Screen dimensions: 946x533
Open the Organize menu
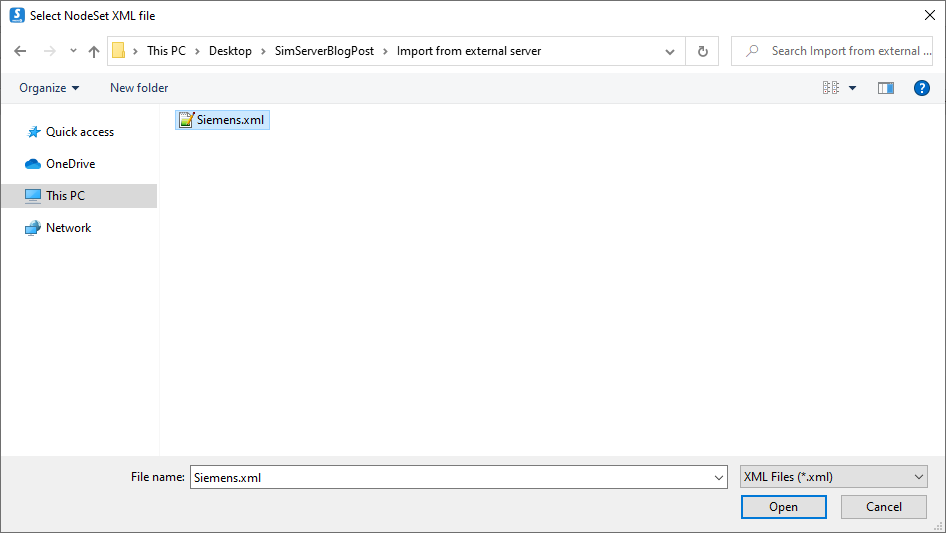(x=49, y=88)
